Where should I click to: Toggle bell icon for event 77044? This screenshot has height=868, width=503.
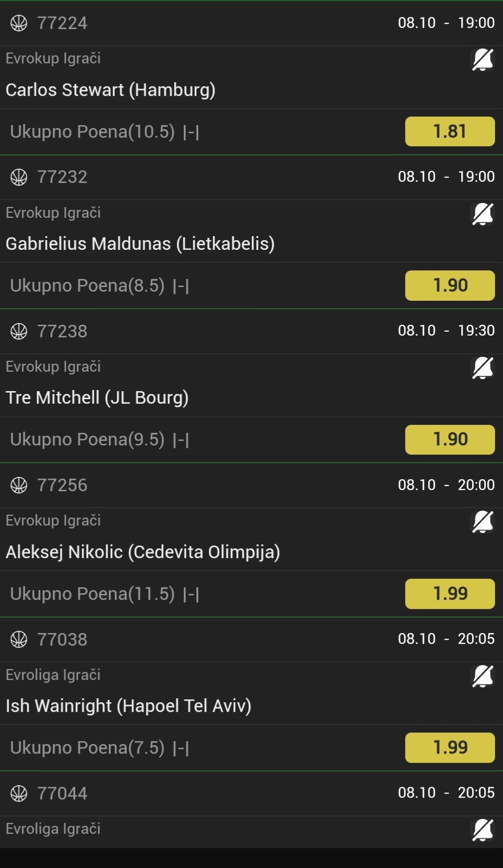tap(482, 830)
